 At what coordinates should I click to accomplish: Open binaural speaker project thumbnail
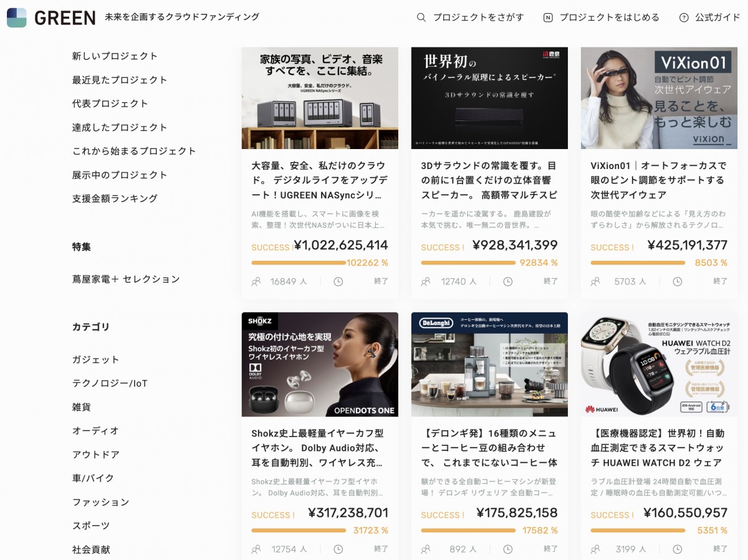(489, 98)
